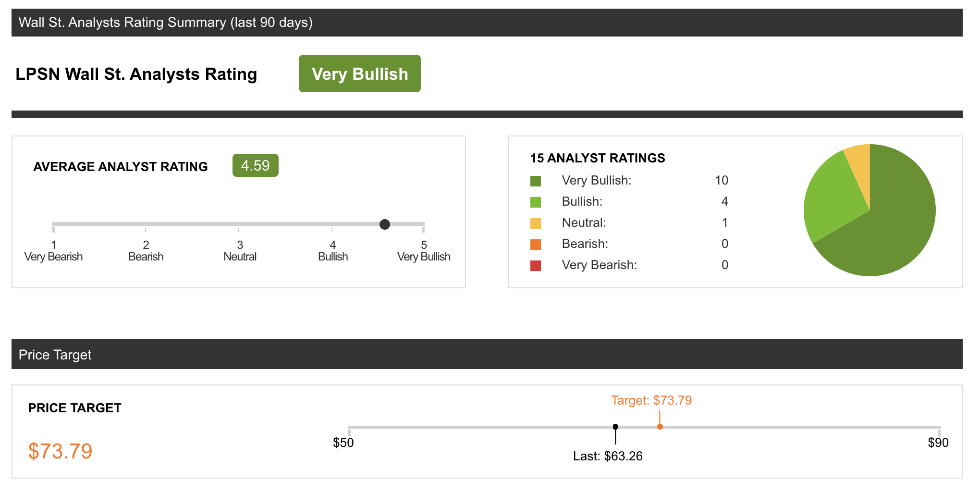Viewport: 980px width, 494px height.
Task: Open the Price Target section header
Action: pos(55,355)
